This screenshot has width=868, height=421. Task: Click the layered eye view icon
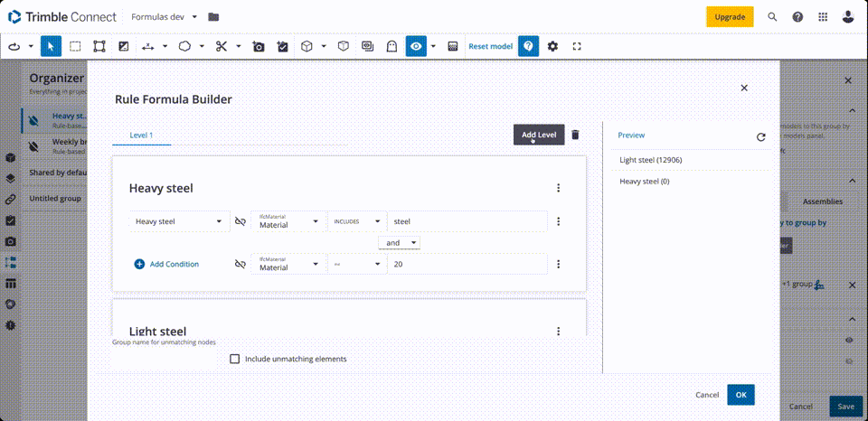click(x=368, y=46)
